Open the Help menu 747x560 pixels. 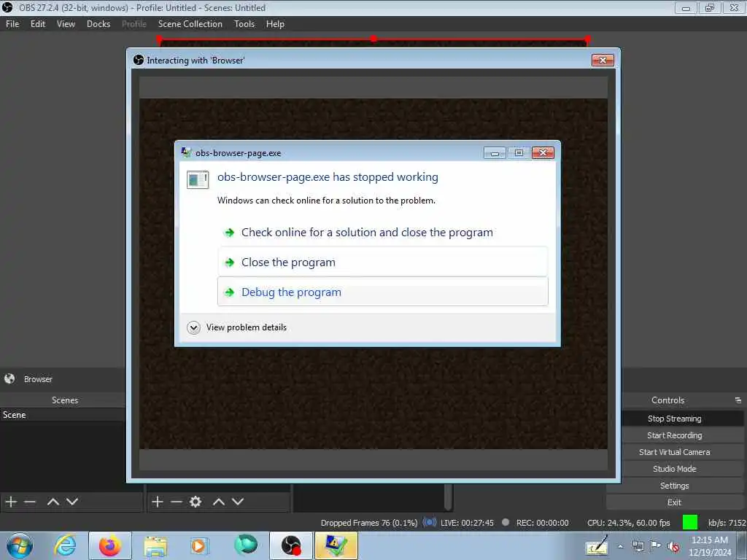click(275, 24)
